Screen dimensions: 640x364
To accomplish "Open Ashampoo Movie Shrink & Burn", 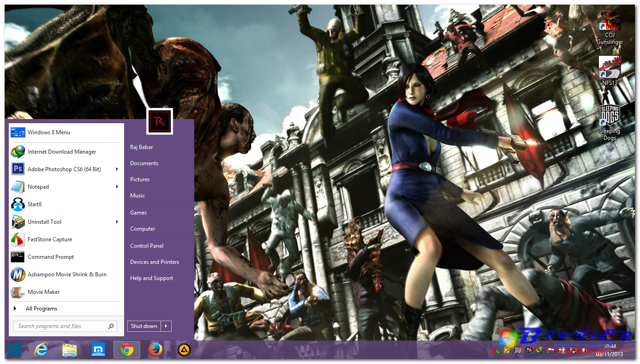I will coord(66,274).
